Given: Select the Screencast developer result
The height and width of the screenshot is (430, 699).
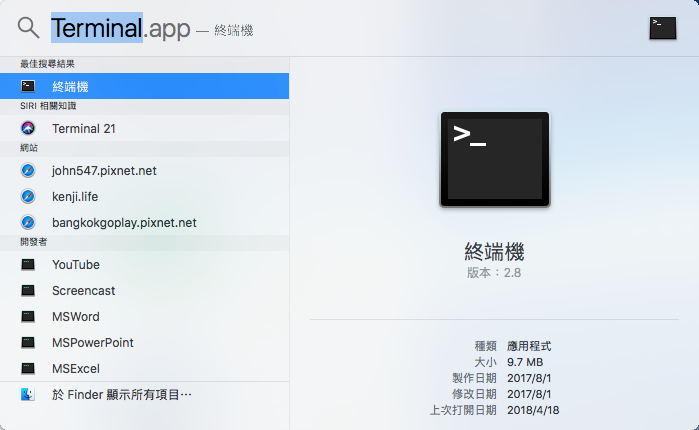Looking at the screenshot, I should (x=144, y=290).
